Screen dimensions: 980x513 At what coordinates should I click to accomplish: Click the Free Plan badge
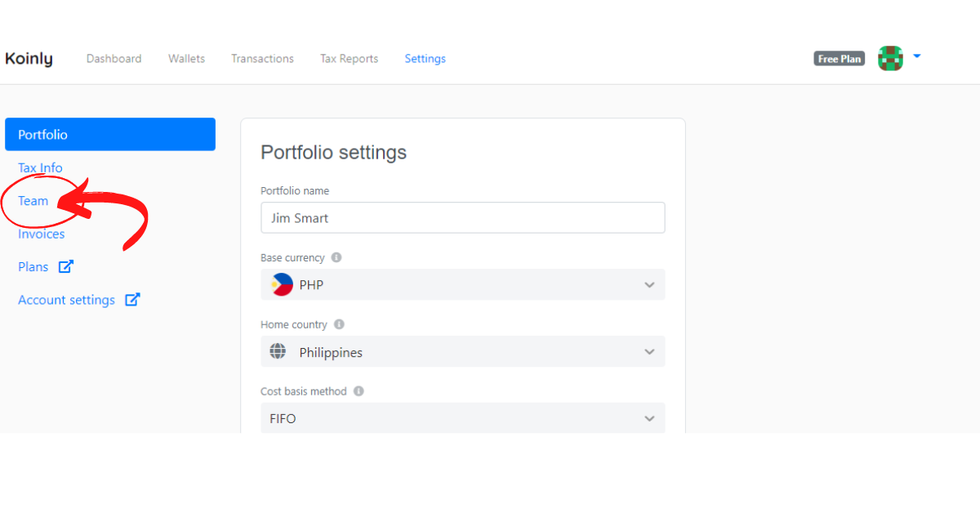840,59
